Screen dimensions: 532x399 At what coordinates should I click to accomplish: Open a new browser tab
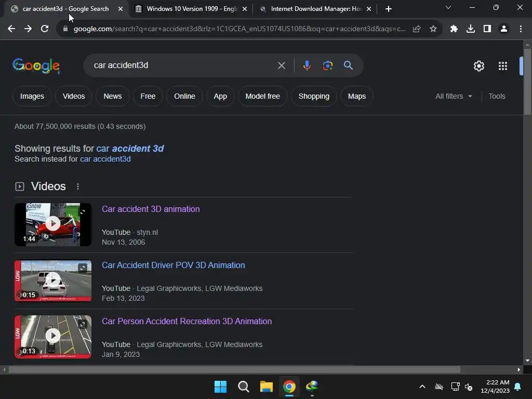coord(389,9)
